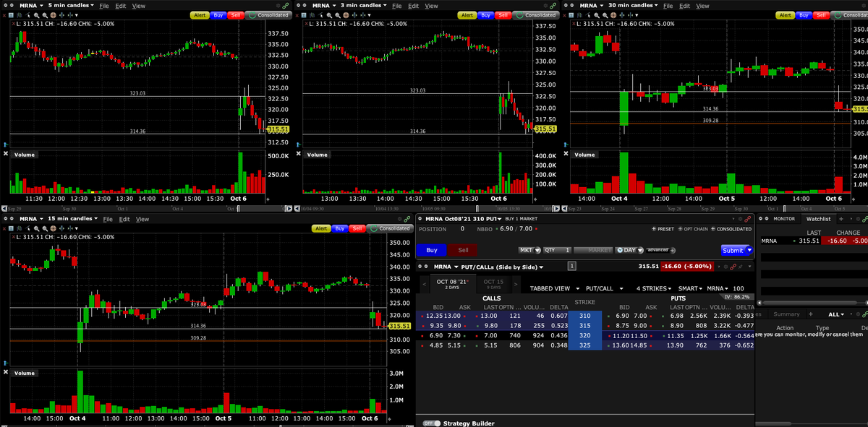Viewport: 868px width, 427px height.
Task: Open the 5 min candles interval dropdown
Action: (x=71, y=6)
